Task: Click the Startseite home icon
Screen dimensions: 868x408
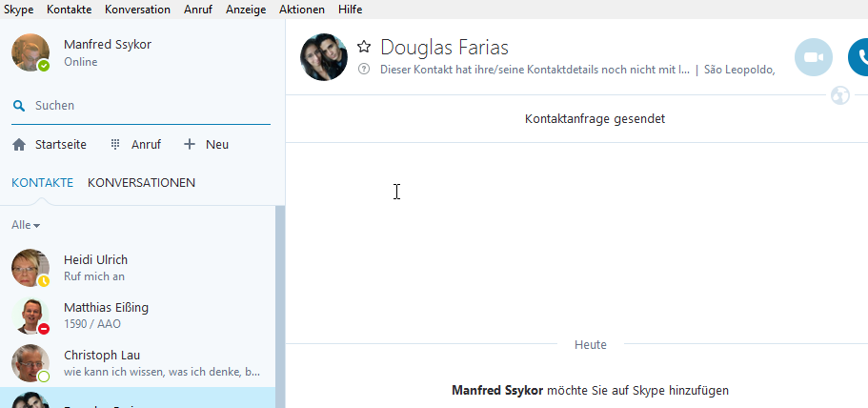Action: pyautogui.click(x=19, y=145)
